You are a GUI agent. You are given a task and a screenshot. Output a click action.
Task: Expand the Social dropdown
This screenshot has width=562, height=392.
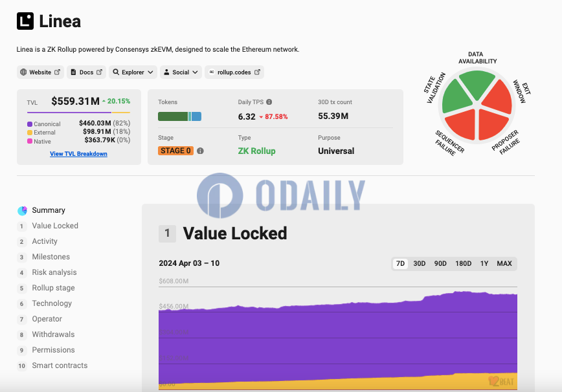pyautogui.click(x=181, y=72)
